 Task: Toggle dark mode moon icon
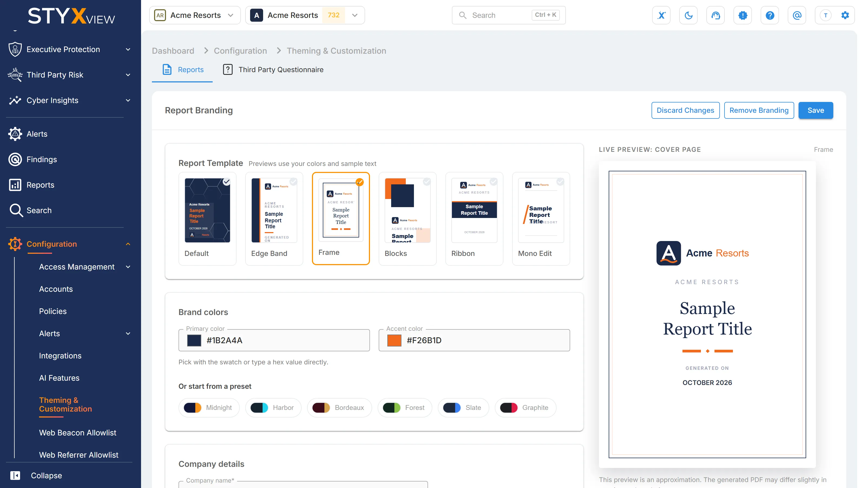688,15
